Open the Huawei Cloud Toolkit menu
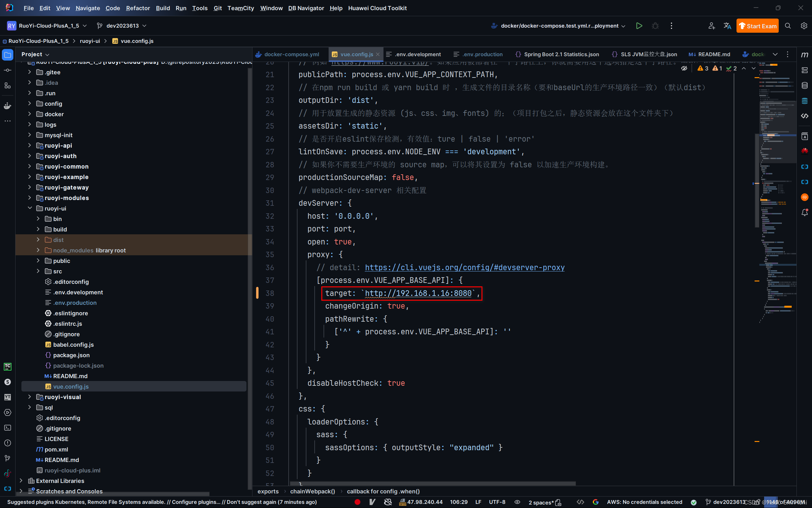This screenshot has width=812, height=508. pyautogui.click(x=377, y=8)
